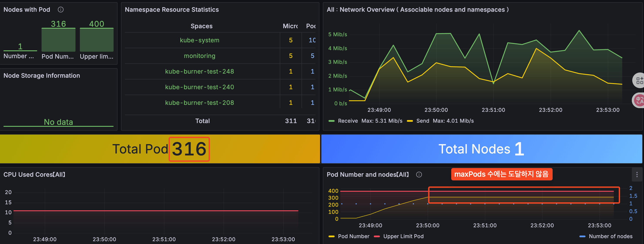This screenshot has height=244, width=644.
Task: Sort table by Spaces column header
Action: click(201, 26)
